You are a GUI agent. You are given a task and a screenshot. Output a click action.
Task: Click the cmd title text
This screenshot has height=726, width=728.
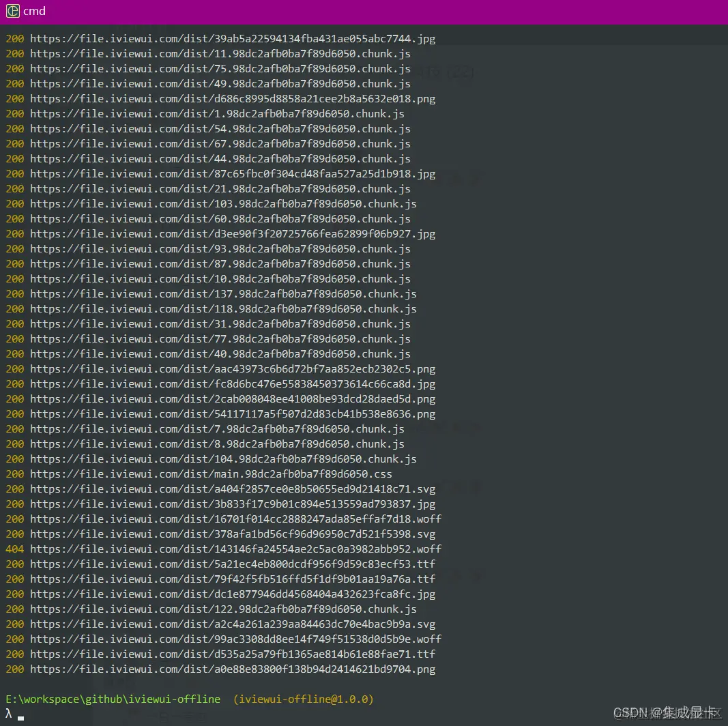(34, 11)
